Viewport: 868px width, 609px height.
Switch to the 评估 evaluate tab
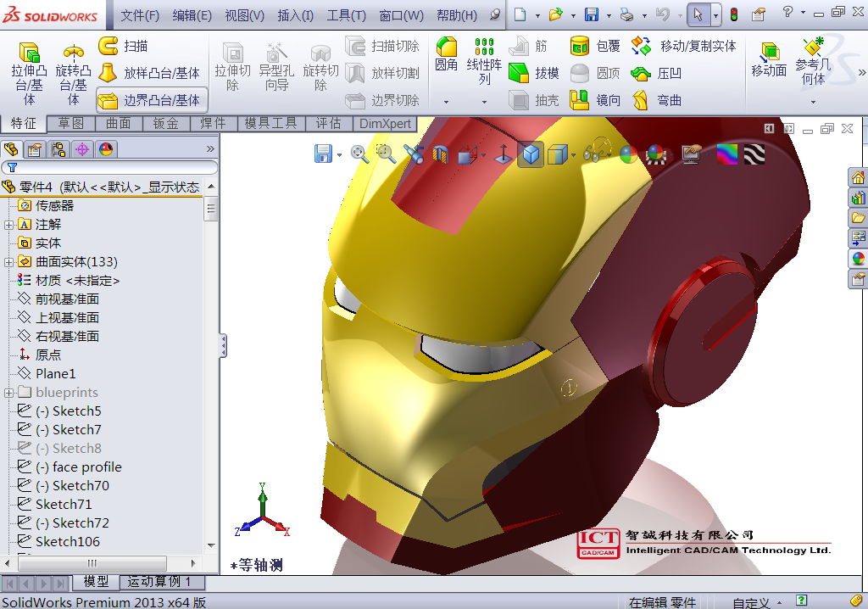328,123
